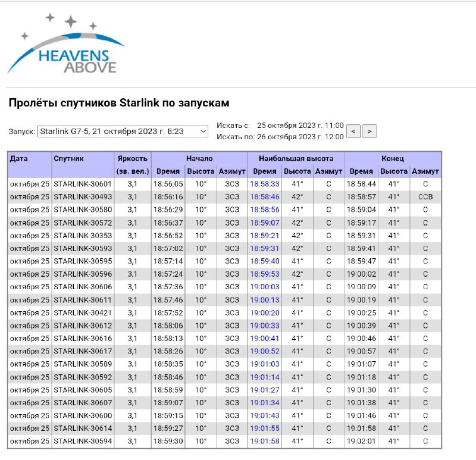
Task: Follow the 18:59:07 highest point link
Action: pos(265,223)
